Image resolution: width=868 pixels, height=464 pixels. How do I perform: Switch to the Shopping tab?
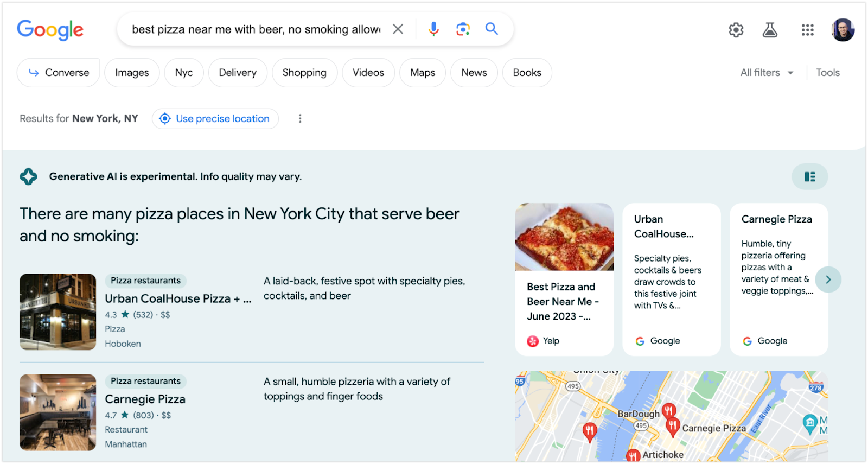[x=304, y=73]
